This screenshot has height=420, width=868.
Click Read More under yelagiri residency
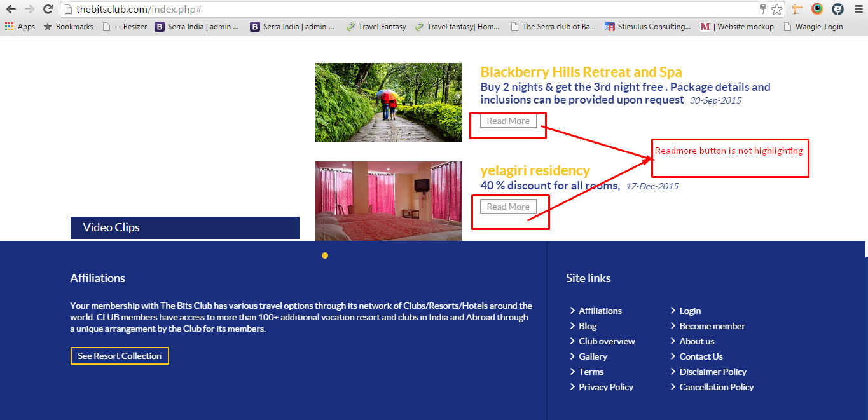point(508,207)
